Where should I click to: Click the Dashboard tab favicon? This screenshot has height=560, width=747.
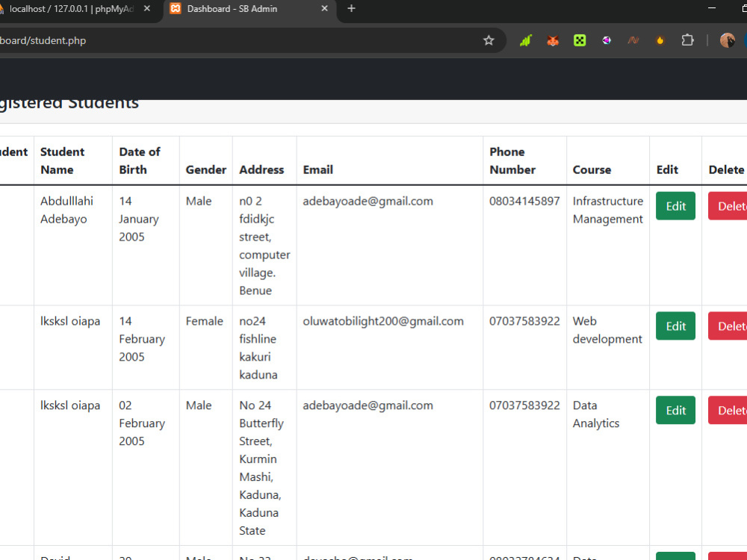click(x=176, y=8)
